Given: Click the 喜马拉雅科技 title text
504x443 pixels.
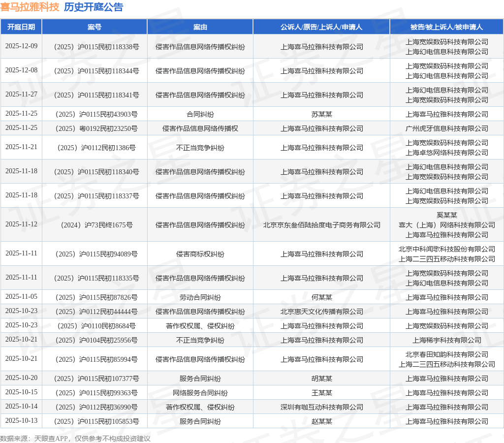Looking at the screenshot, I should (x=30, y=7).
